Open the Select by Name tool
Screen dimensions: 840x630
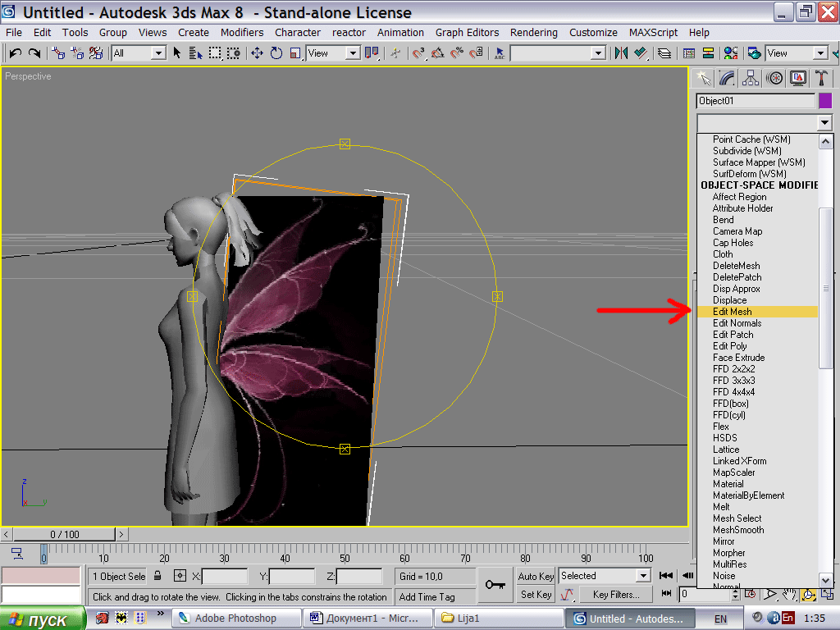(x=195, y=53)
